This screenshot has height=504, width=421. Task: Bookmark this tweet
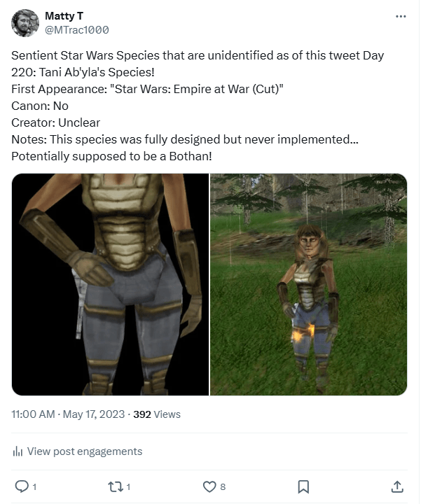coord(303,486)
